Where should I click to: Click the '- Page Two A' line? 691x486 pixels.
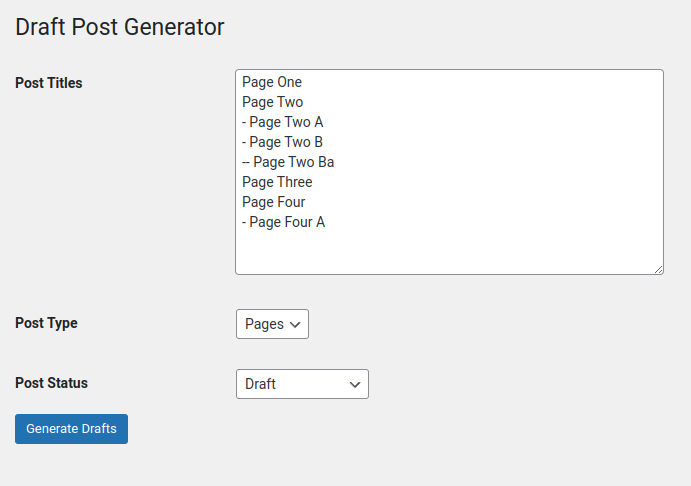click(283, 122)
